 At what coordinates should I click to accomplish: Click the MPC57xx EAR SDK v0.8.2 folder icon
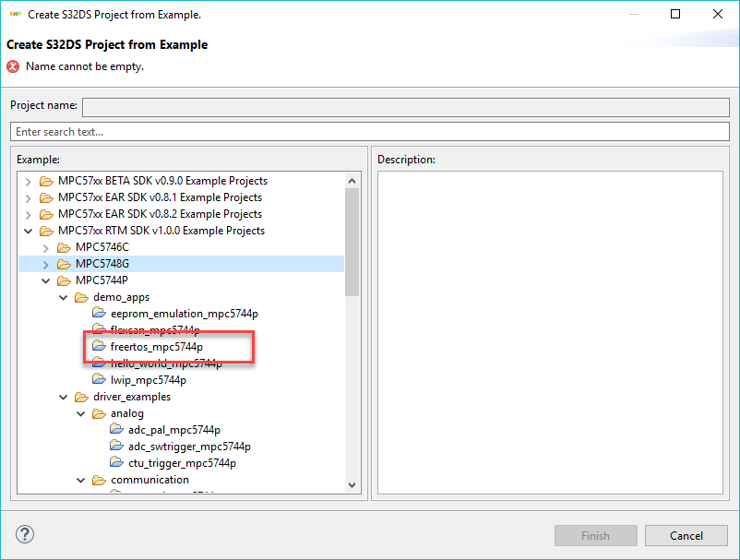tap(46, 214)
